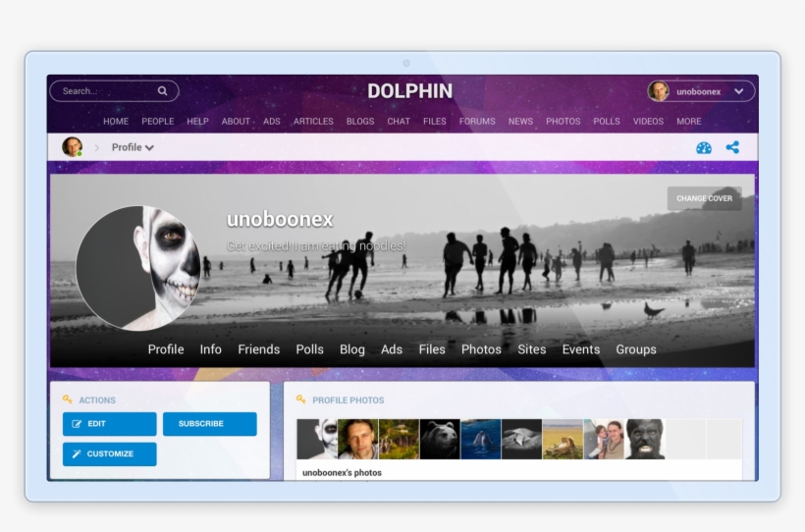Select the Files tab on cover

click(x=432, y=349)
